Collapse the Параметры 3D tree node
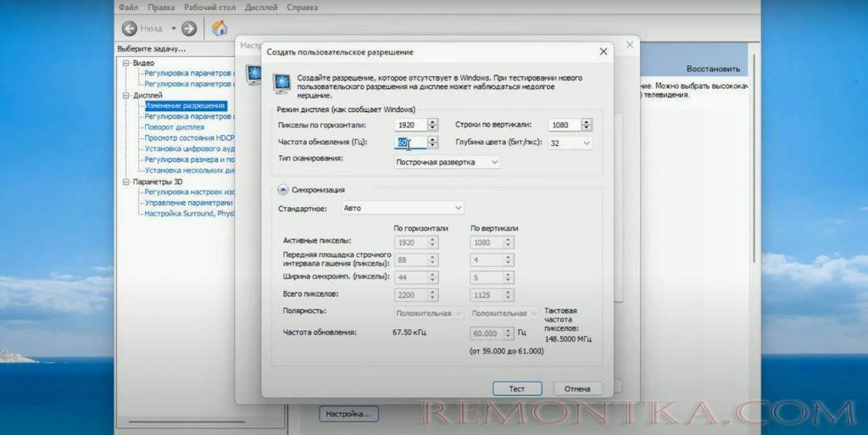 coord(126,181)
